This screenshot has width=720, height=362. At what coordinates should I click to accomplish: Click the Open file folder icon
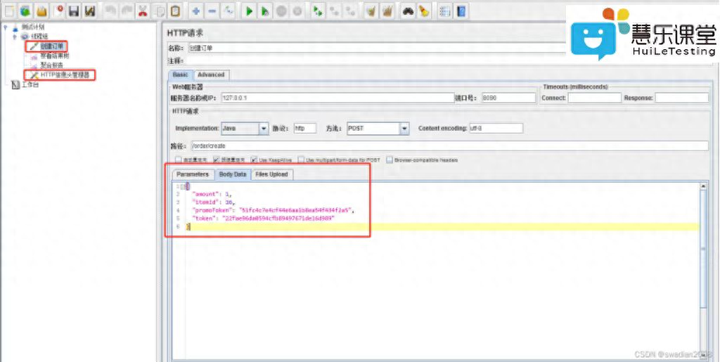[x=42, y=11]
